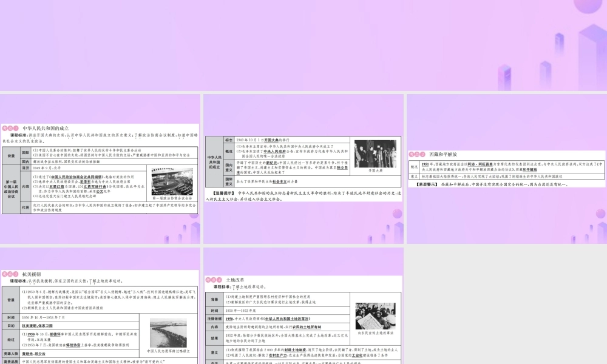Click the 国际 sub-label under 背景

point(25,152)
